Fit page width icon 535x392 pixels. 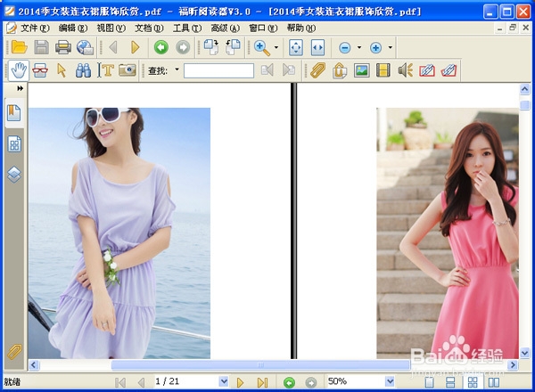(x=317, y=47)
